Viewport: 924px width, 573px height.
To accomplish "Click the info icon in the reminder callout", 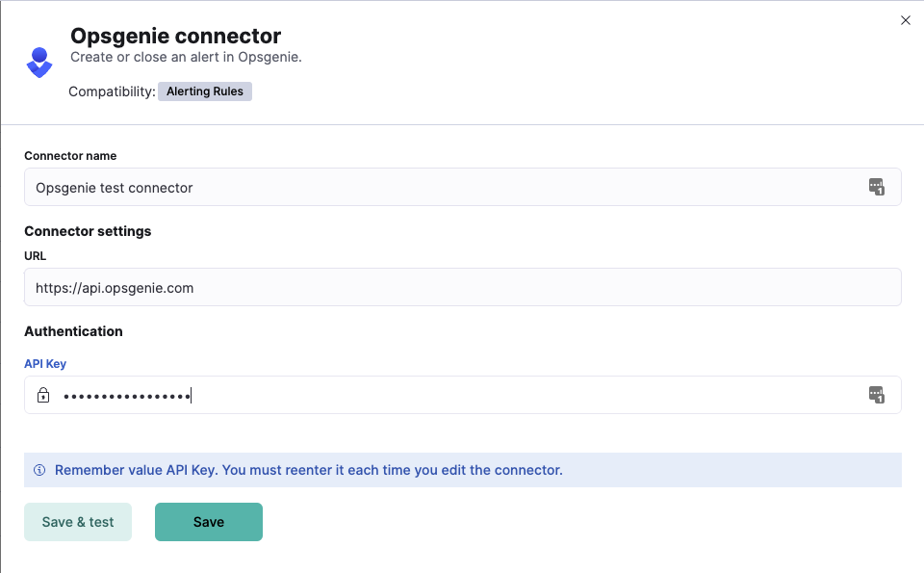I will click(39, 470).
